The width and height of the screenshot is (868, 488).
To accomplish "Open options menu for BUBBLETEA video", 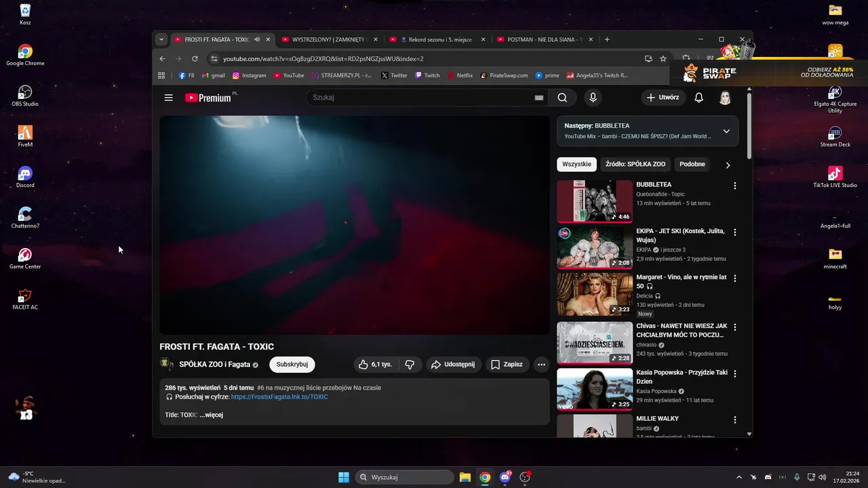I will pos(734,186).
